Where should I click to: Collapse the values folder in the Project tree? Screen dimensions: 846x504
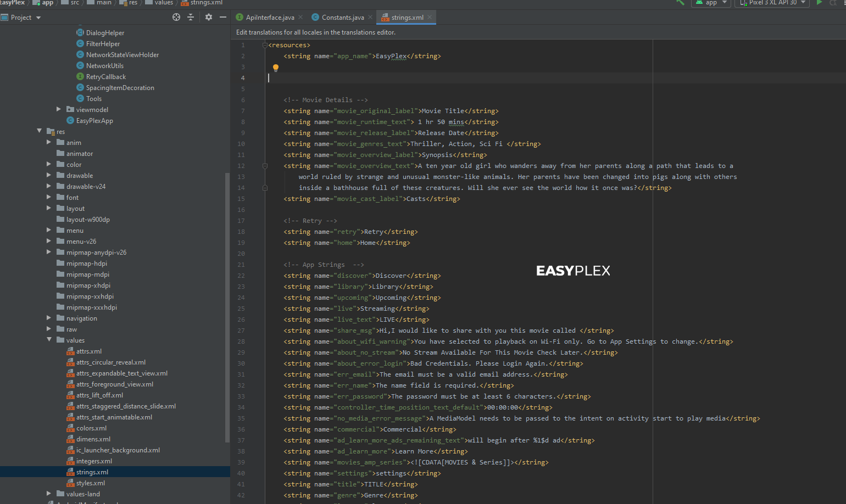click(49, 340)
